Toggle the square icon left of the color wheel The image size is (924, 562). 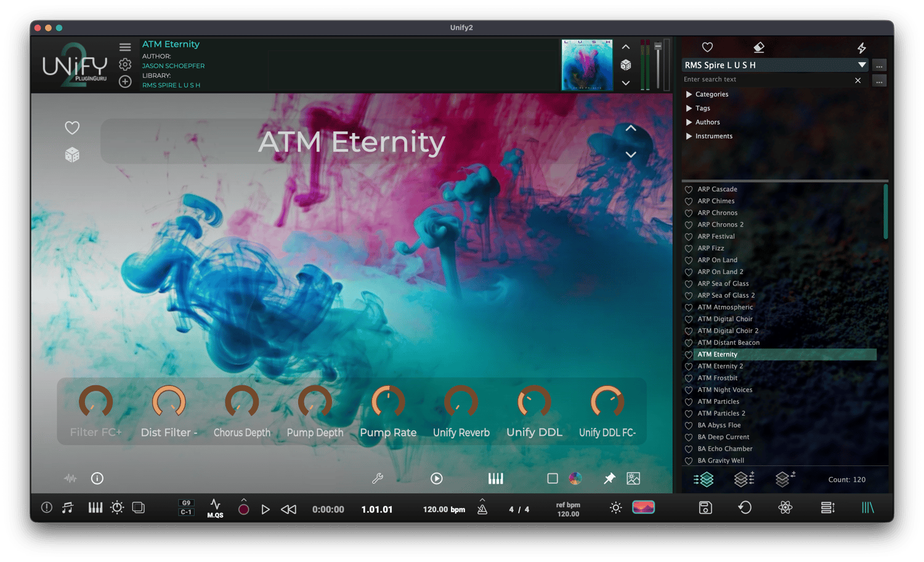(553, 478)
